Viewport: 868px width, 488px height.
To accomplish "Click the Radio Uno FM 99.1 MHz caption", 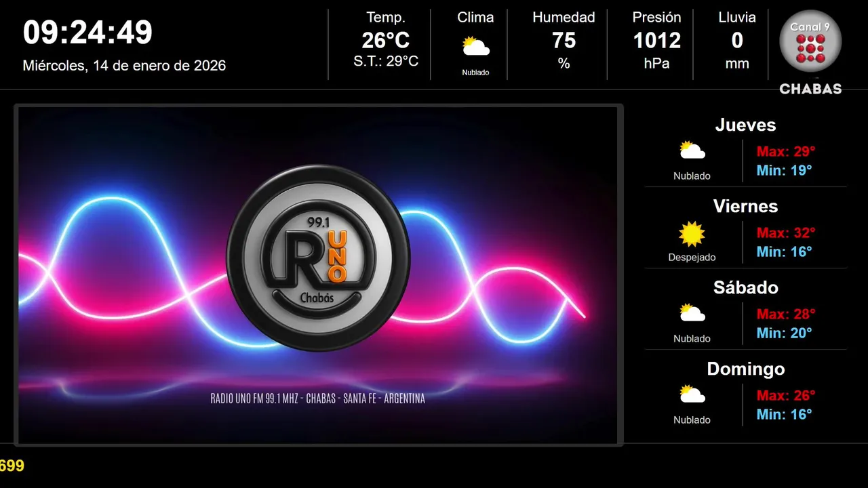I will tap(318, 399).
